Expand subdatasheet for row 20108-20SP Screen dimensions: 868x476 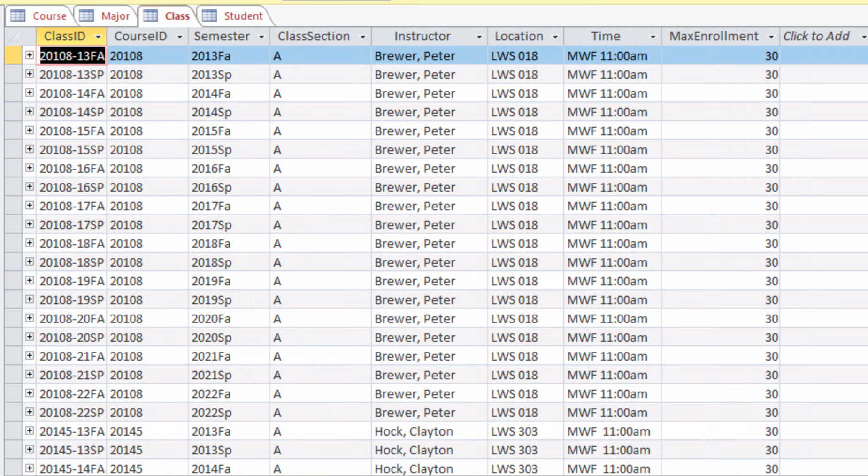[30, 337]
